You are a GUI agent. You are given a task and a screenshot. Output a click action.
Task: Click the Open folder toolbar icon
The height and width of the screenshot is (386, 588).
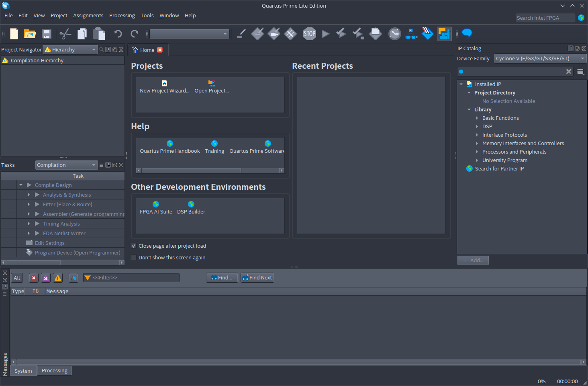(x=30, y=34)
